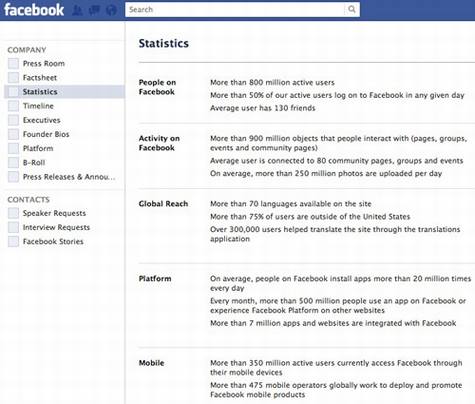This screenshot has height=404, width=475.
Task: Open the Executives page link
Action: (42, 120)
